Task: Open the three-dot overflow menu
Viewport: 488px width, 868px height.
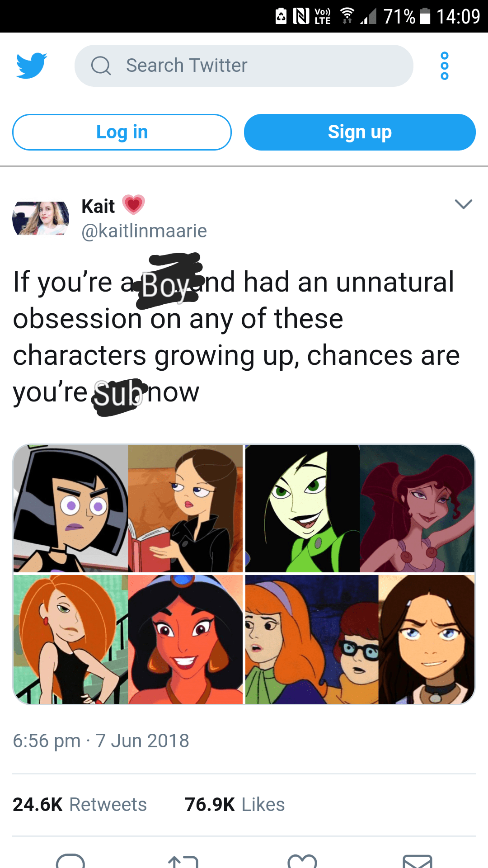Action: (x=445, y=66)
